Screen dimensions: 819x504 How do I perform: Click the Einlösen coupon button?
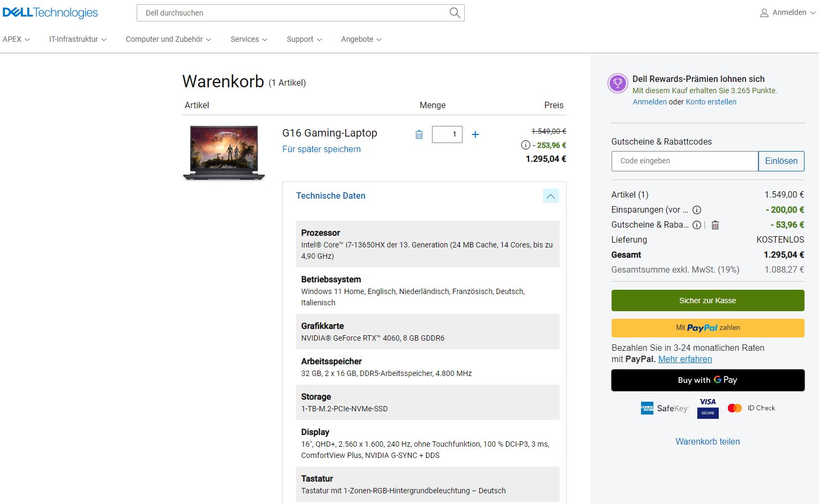781,161
